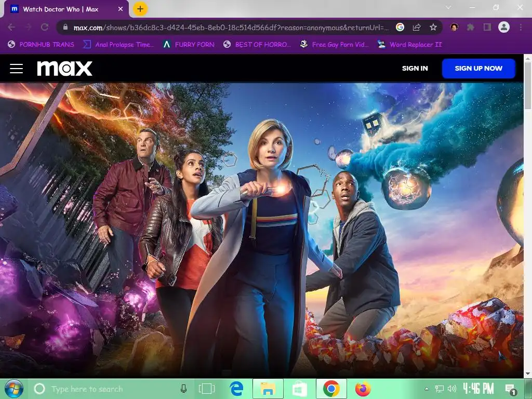The height and width of the screenshot is (399, 532).
Task: Launch Microsoft Edge from taskbar
Action: coord(236,389)
